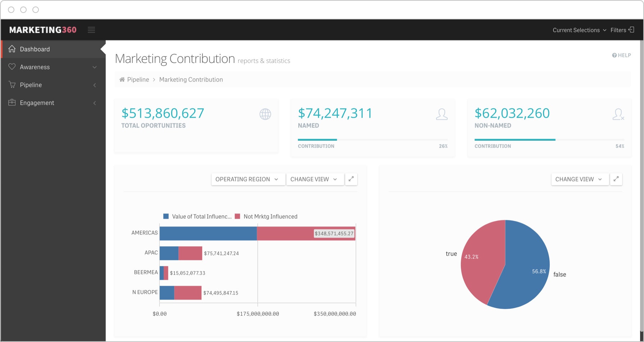Expand the Engagement menu chevron

95,103
